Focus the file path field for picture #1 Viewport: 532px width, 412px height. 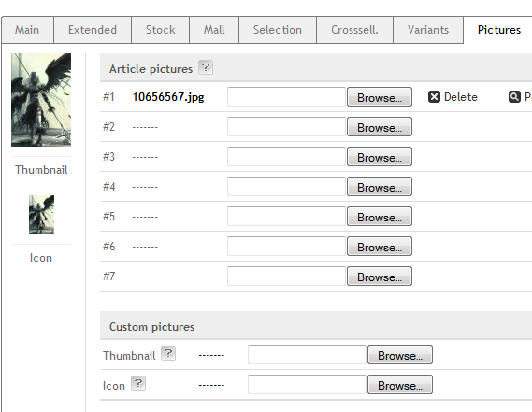point(286,97)
